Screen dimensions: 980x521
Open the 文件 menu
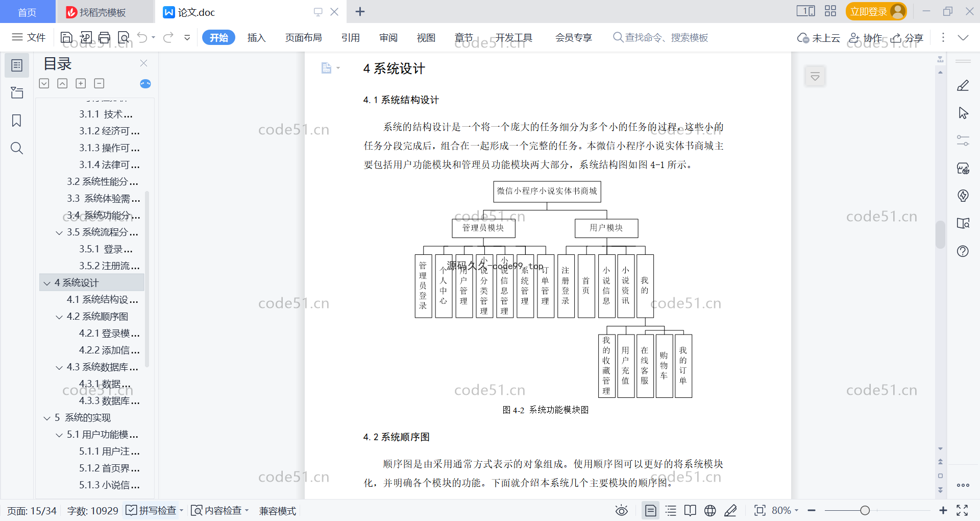pyautogui.click(x=29, y=37)
